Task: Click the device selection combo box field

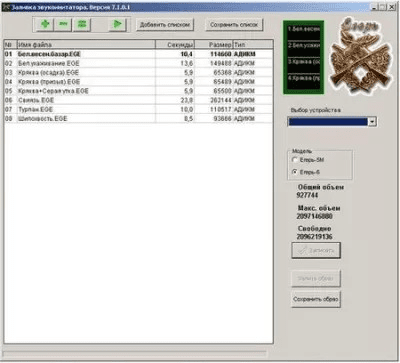Action: [x=332, y=122]
